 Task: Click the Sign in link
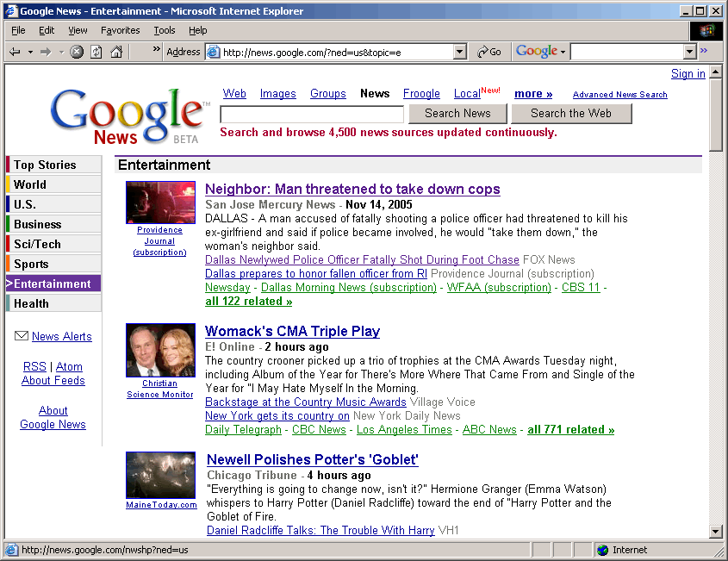pos(688,73)
